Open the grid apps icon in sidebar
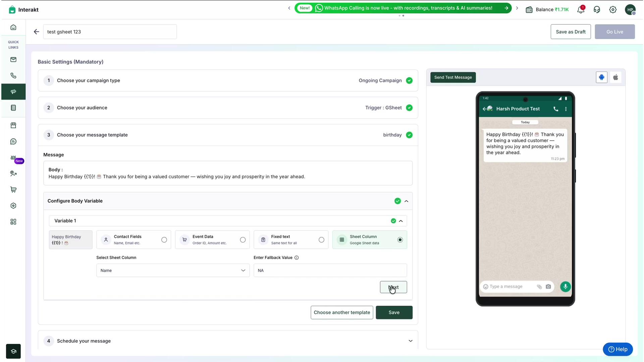 pos(13,222)
